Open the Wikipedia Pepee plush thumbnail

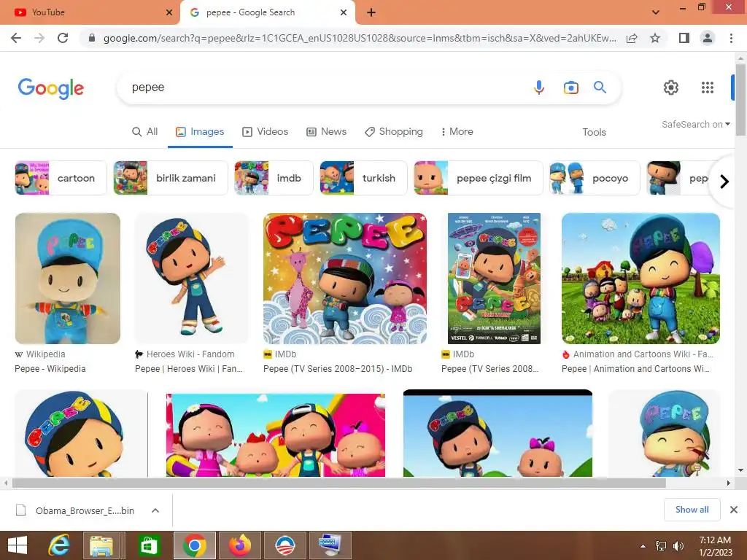pyautogui.click(x=68, y=279)
